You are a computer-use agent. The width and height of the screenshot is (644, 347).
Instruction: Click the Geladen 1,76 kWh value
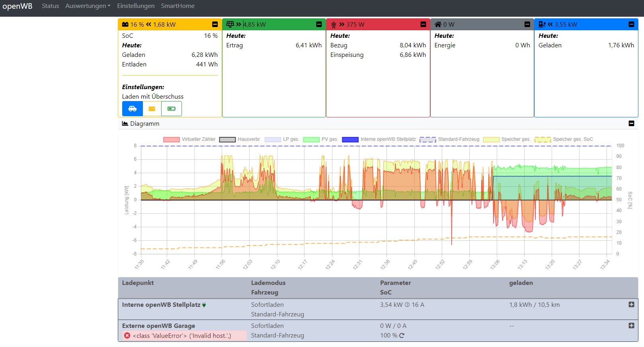(x=621, y=45)
